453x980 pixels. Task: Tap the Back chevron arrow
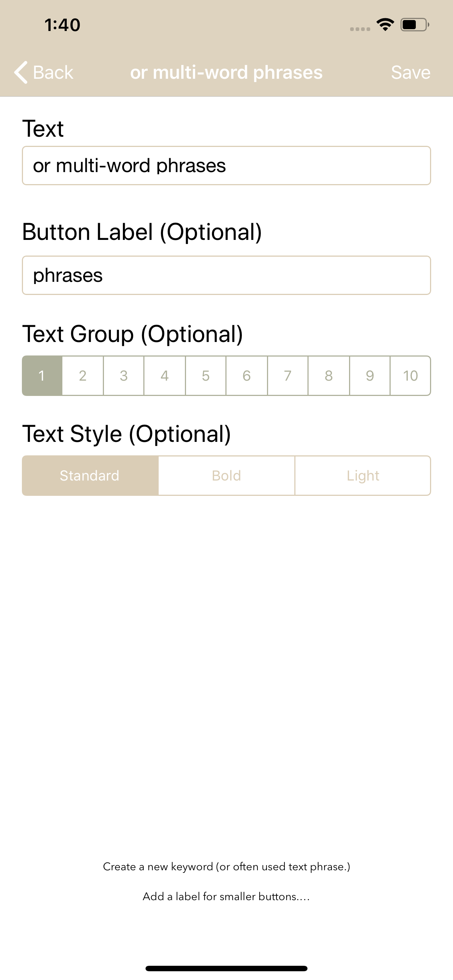(x=20, y=72)
